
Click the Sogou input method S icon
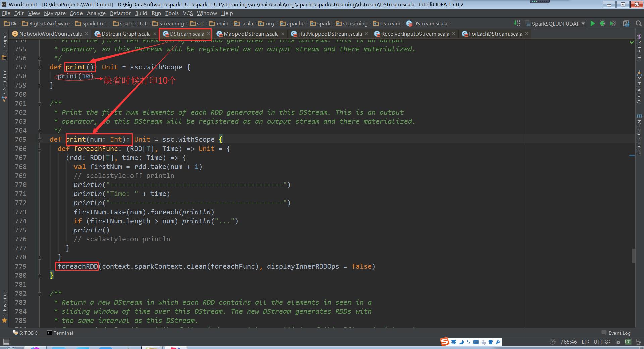445,342
